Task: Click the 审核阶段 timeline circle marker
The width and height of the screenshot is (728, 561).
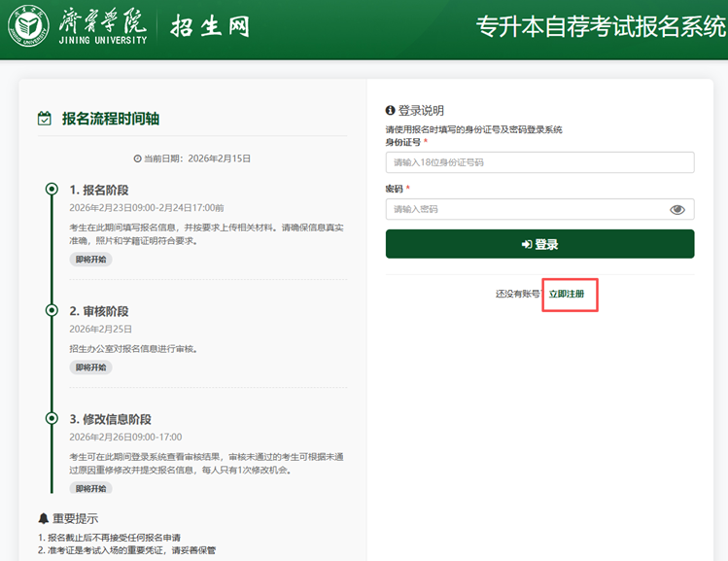Action: click(x=52, y=310)
